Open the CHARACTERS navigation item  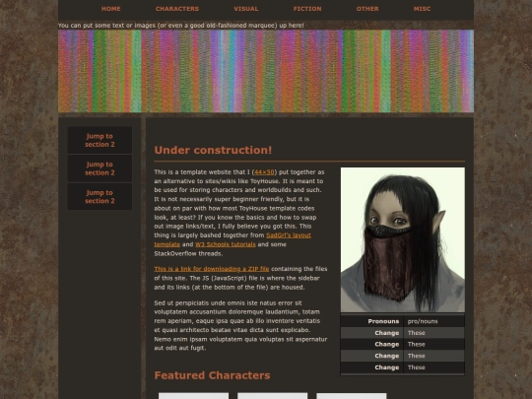point(177,9)
